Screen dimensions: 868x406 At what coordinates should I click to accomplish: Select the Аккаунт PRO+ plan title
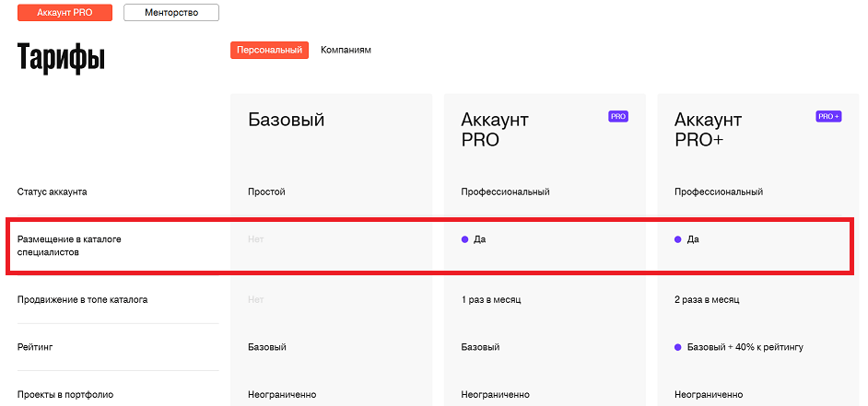pyautogui.click(x=709, y=130)
